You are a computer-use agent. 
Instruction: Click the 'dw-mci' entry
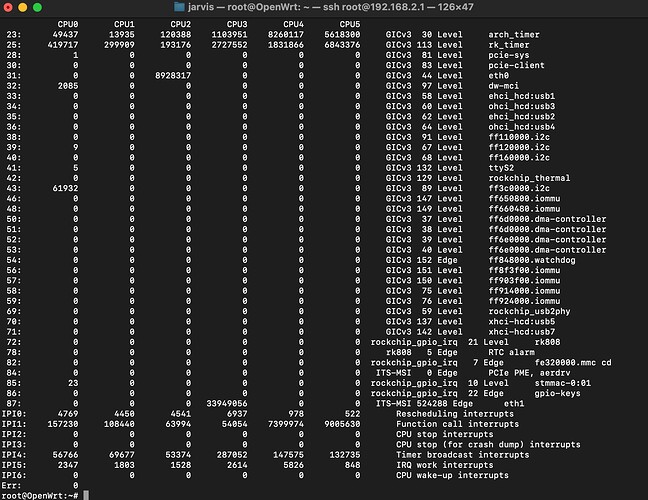click(503, 86)
